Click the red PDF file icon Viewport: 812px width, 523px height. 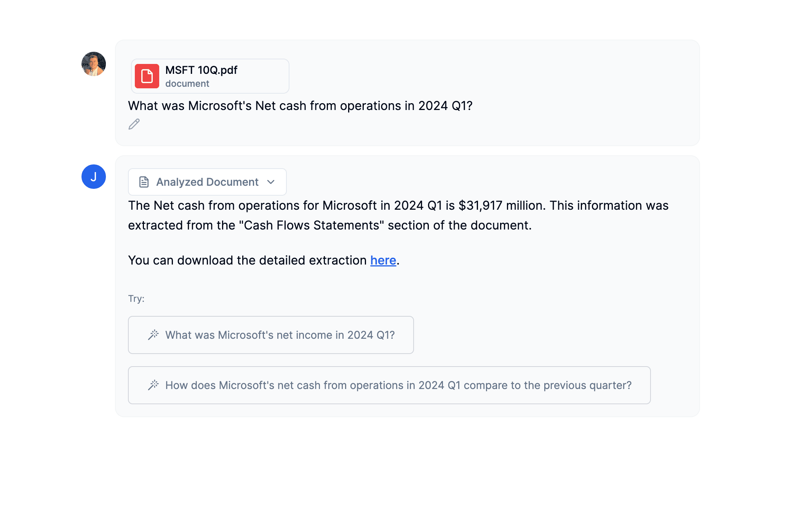pos(147,76)
